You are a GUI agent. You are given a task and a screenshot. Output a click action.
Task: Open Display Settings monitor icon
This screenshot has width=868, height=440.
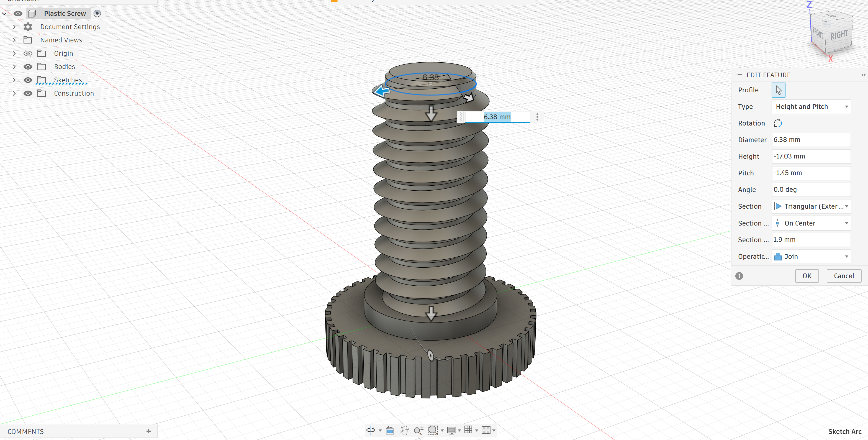(451, 430)
